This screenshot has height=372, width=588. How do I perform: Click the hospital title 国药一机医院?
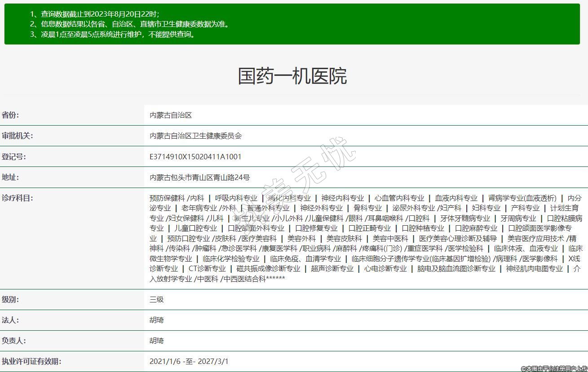(292, 76)
